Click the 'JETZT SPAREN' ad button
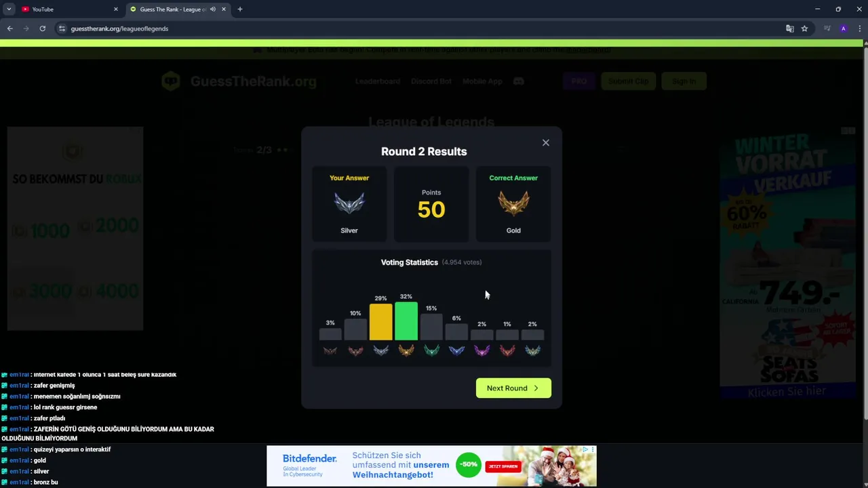868x488 pixels. [502, 466]
